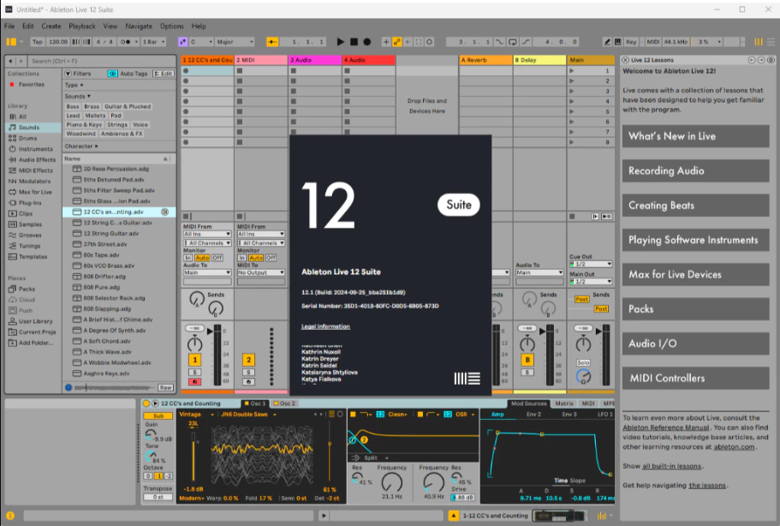Open What's New in Live lesson
This screenshot has height=526, width=780.
tap(695, 136)
